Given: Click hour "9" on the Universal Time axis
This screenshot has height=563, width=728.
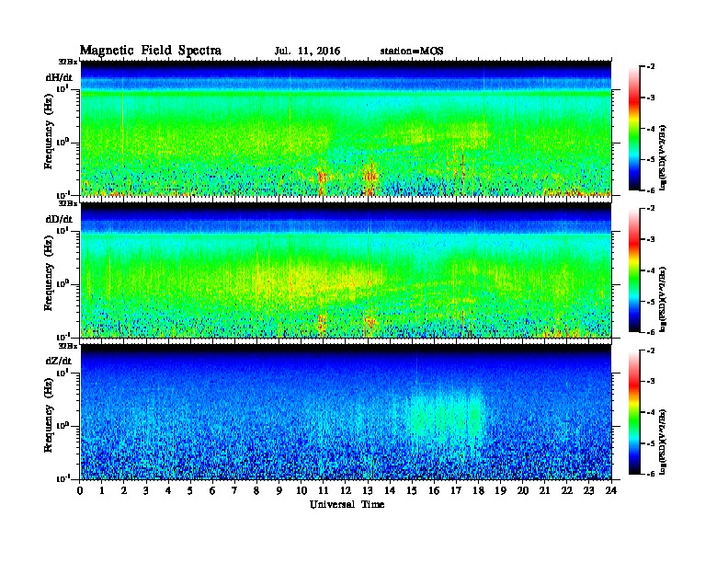Looking at the screenshot, I should [x=279, y=491].
